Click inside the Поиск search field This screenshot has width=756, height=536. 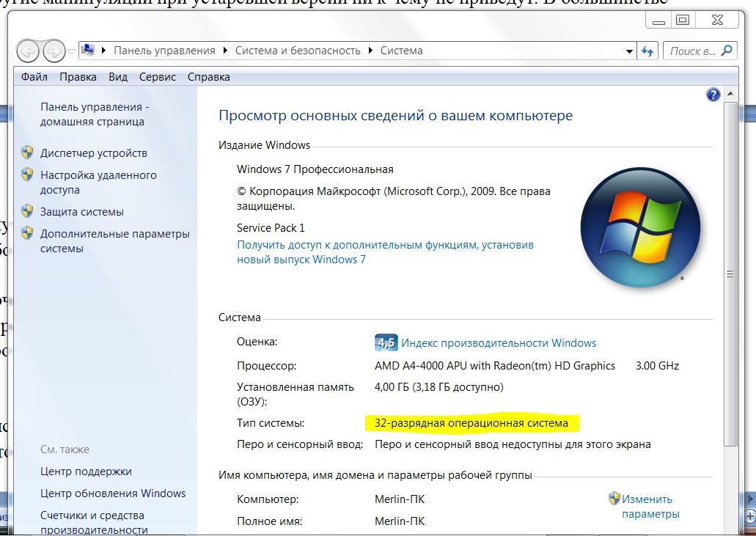coord(691,51)
